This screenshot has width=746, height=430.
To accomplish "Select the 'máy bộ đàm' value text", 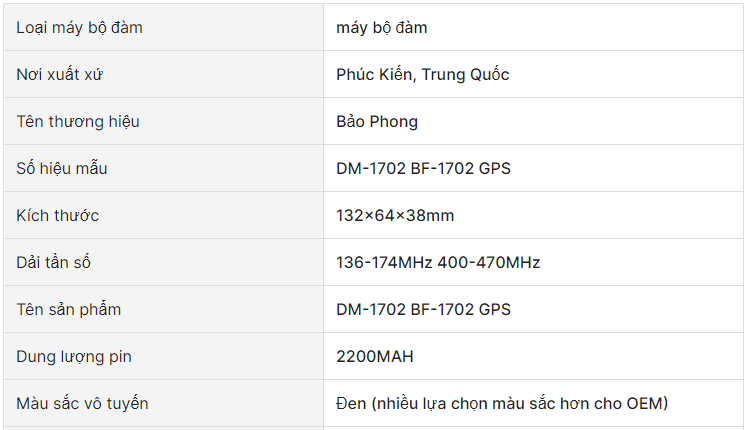I will pos(382,28).
